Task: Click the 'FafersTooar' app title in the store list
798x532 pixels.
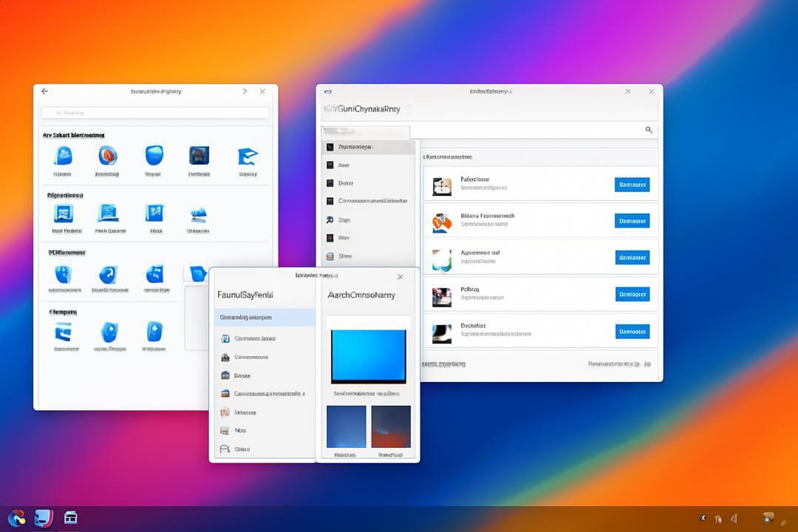Action: click(x=475, y=180)
